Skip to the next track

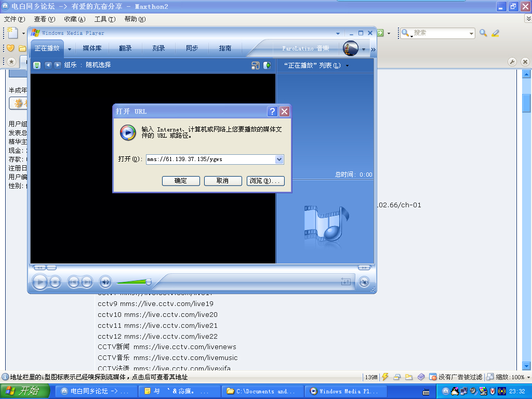[87, 282]
